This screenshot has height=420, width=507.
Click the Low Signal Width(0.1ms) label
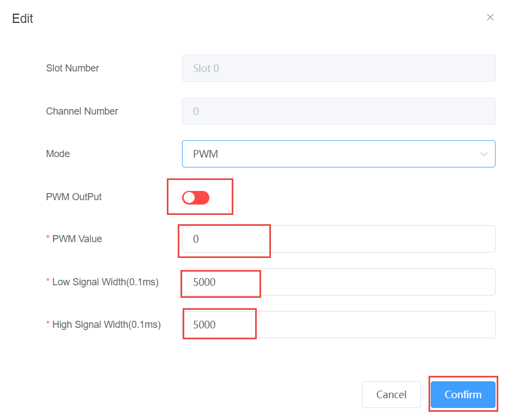pos(105,282)
